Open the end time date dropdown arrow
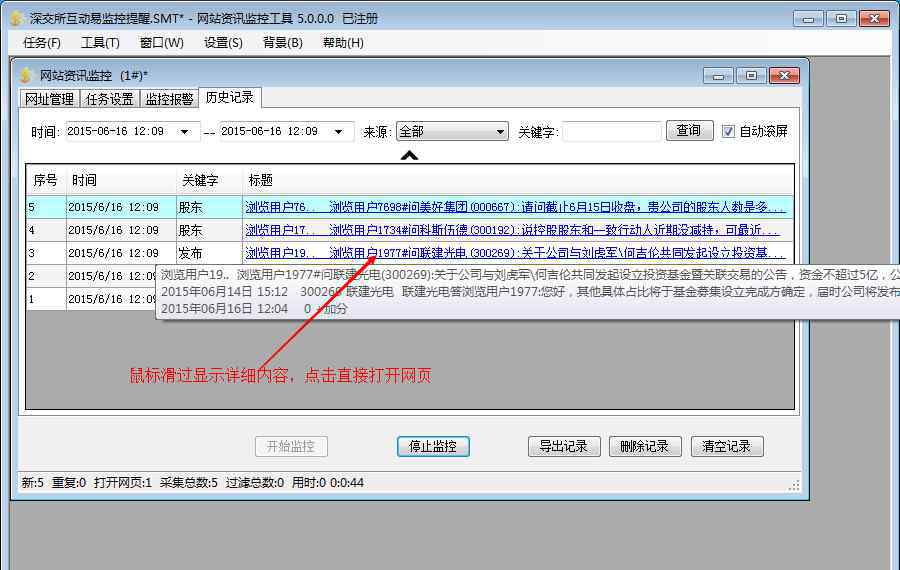Viewport: 900px width, 570px height. point(339,131)
